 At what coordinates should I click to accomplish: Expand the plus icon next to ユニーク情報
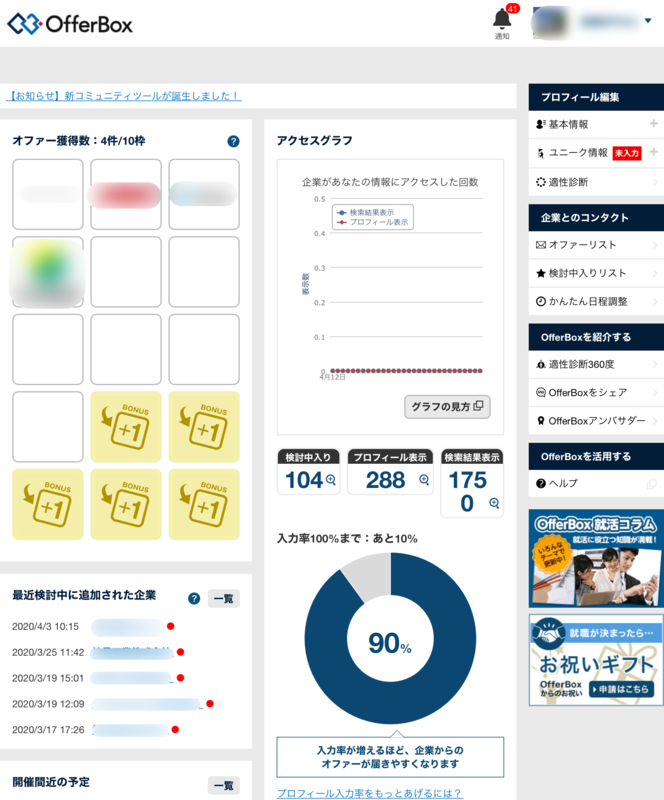pos(653,152)
